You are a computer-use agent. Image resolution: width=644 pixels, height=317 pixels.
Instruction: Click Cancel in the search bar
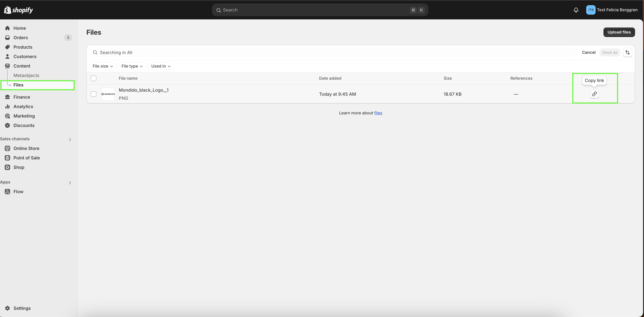tap(588, 52)
